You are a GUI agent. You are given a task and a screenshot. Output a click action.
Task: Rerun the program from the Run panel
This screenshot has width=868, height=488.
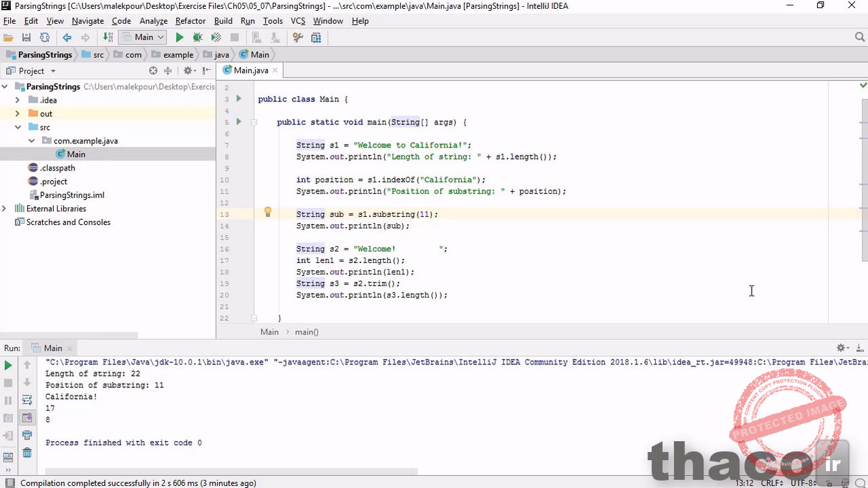pyautogui.click(x=8, y=365)
